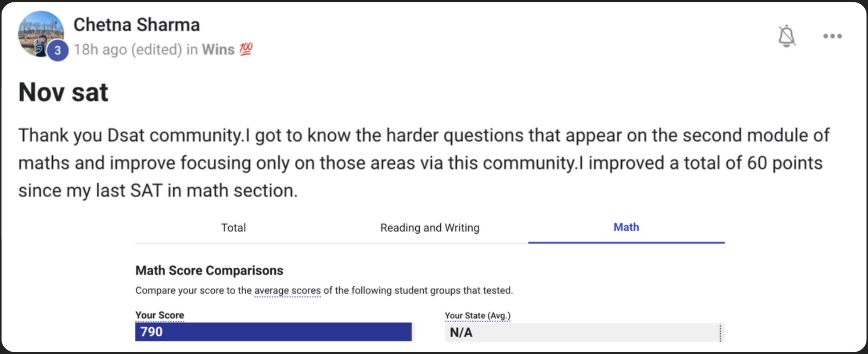Select the Math tab
Image resolution: width=868 pixels, height=354 pixels.
click(x=626, y=227)
